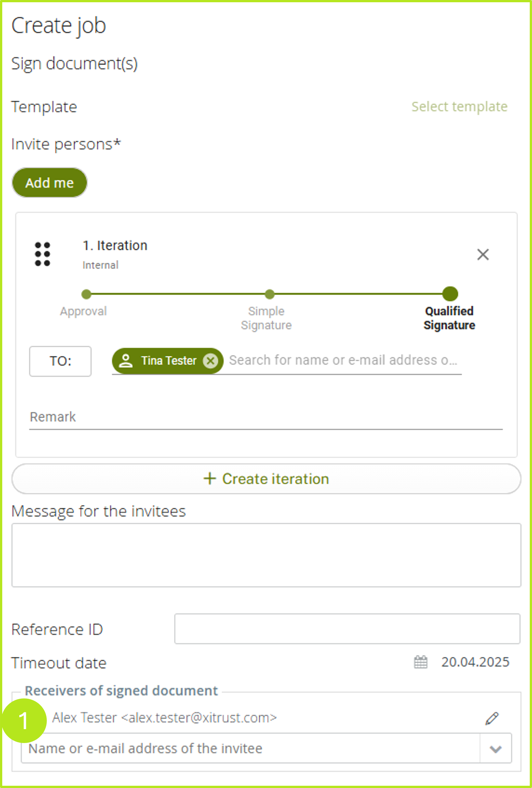Image resolution: width=532 pixels, height=788 pixels.
Task: Remove Tina Tester from recipients
Action: click(210, 361)
